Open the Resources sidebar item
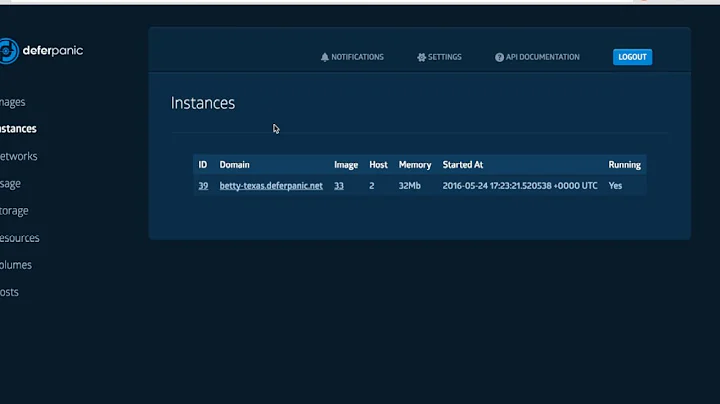This screenshot has height=404, width=720. point(19,238)
